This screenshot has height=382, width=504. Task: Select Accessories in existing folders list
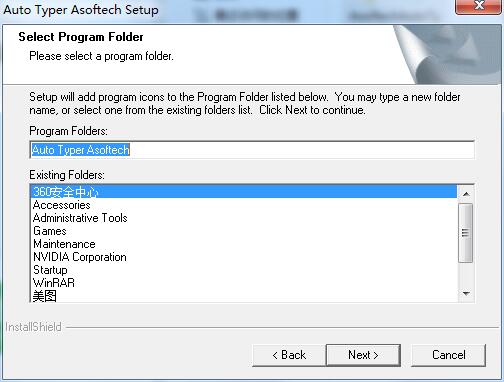click(244, 205)
